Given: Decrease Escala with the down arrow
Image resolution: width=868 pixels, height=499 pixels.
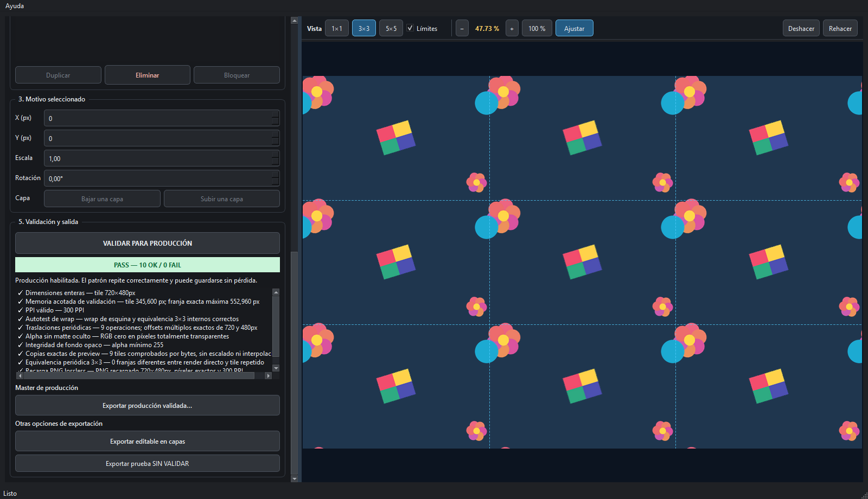Looking at the screenshot, I should pos(276,162).
